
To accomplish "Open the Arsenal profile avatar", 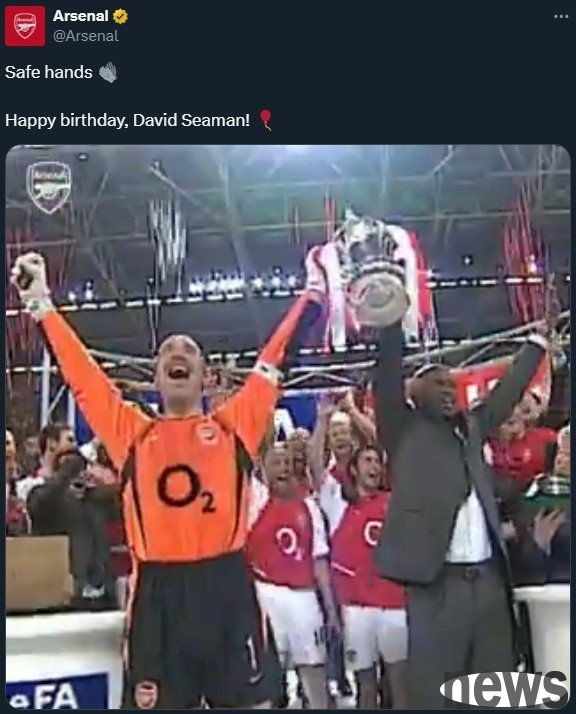I will coord(25,26).
